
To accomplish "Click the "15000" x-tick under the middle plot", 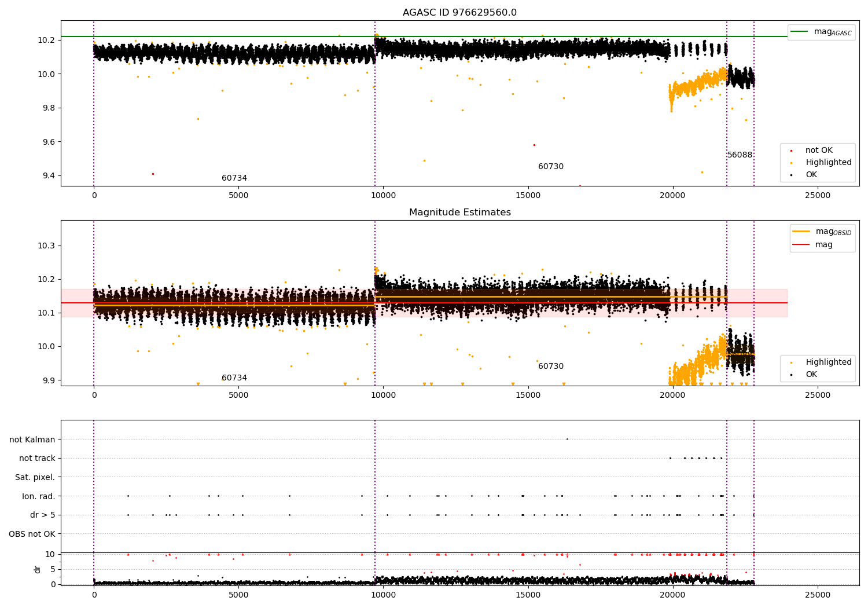I will point(528,395).
